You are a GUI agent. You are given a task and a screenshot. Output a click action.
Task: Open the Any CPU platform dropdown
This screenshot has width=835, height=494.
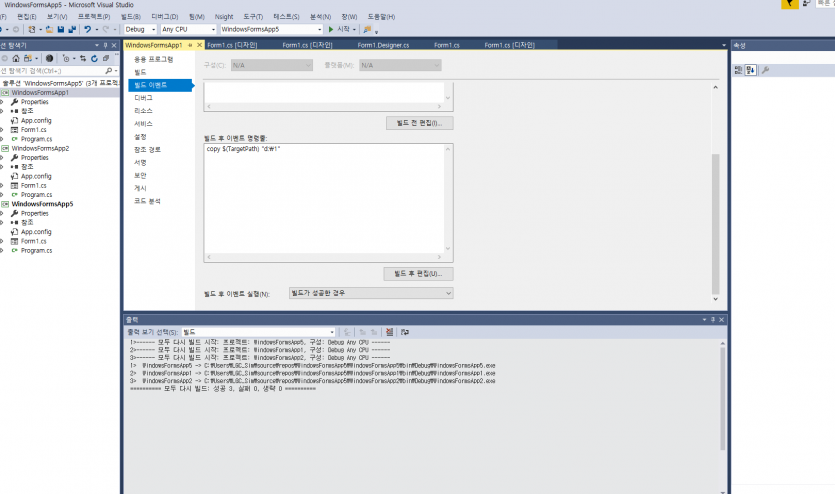(213, 29)
